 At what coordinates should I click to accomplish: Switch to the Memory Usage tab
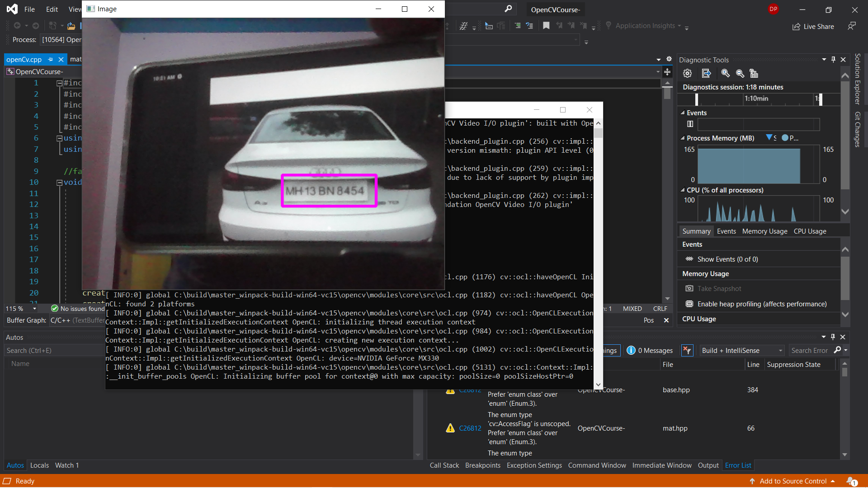pos(764,231)
